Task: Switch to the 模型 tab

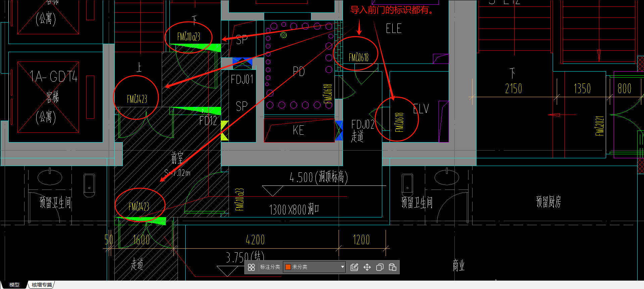Action: click(14, 285)
